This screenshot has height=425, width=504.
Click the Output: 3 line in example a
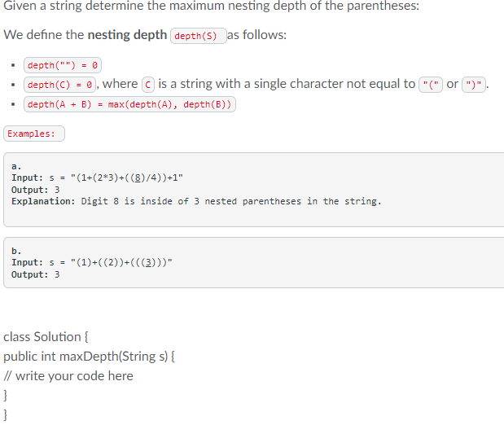[x=35, y=190]
